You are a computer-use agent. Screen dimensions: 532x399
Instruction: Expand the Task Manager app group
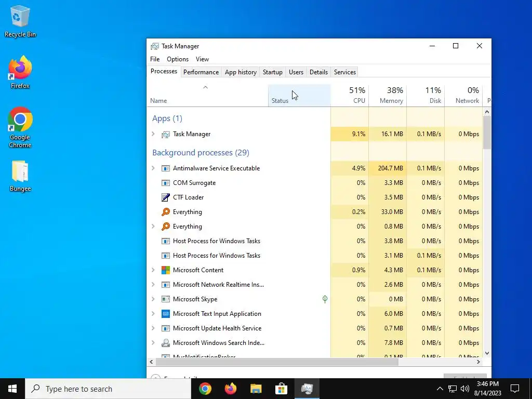point(153,134)
